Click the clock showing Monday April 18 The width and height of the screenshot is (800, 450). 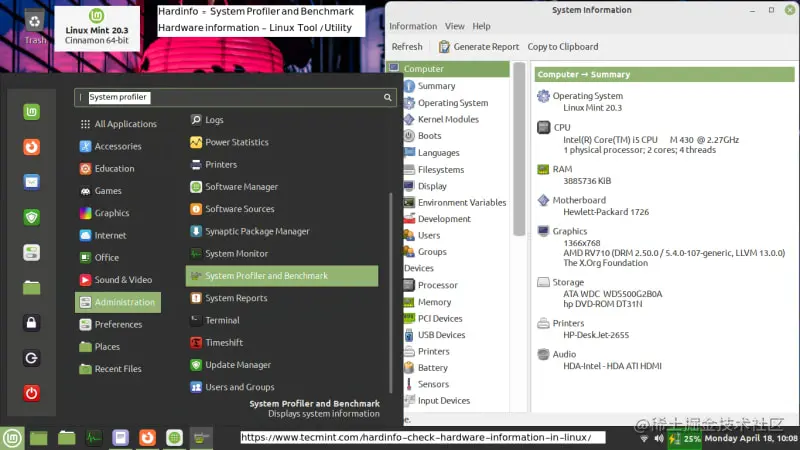751,438
